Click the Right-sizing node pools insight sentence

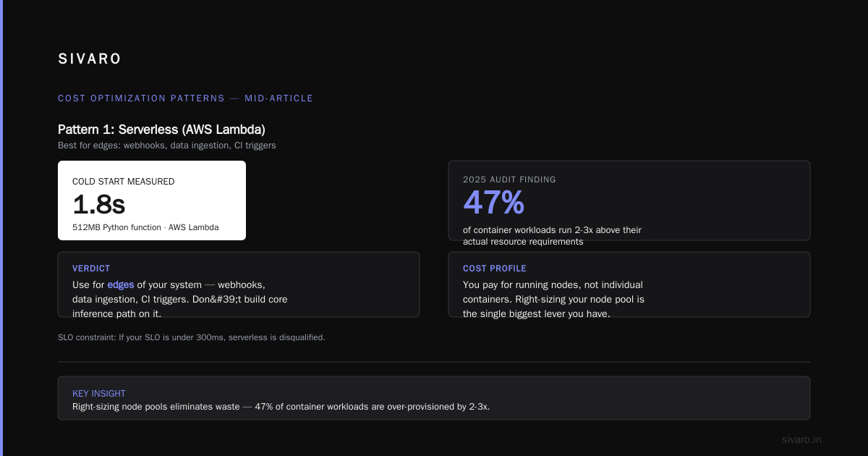click(x=281, y=407)
